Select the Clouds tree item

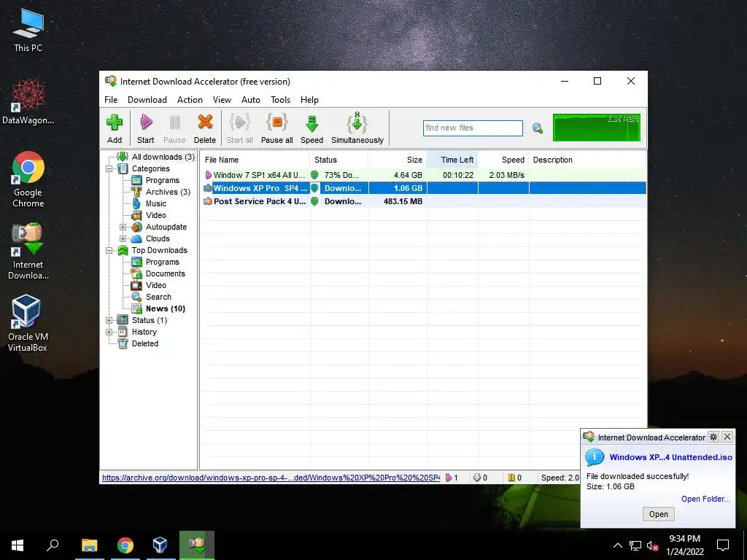coord(158,238)
